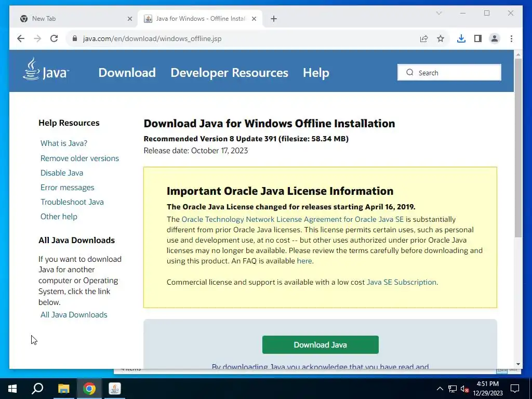Show hidden system tray icons
Image resolution: width=532 pixels, height=399 pixels.
point(440,389)
